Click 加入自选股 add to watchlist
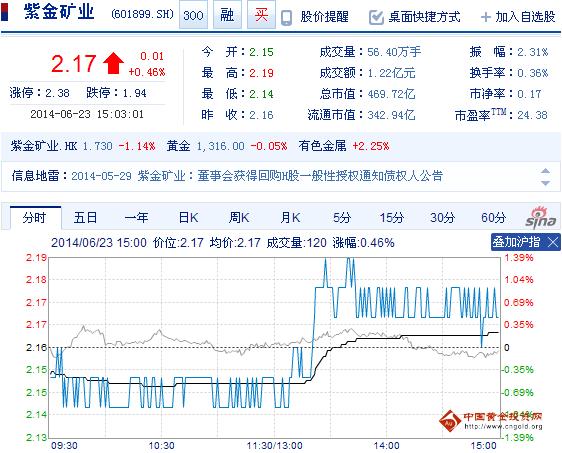 525,17
